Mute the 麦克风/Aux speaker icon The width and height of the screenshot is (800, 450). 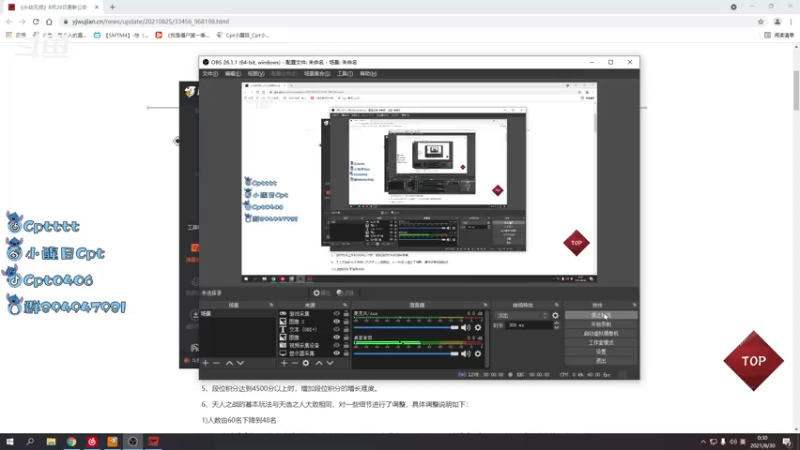point(466,328)
